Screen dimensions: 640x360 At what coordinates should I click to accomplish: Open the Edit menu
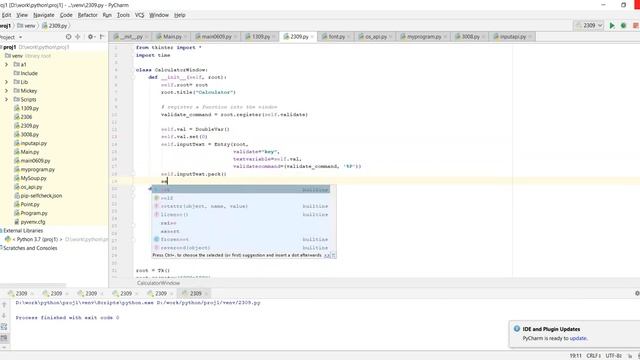6,15
